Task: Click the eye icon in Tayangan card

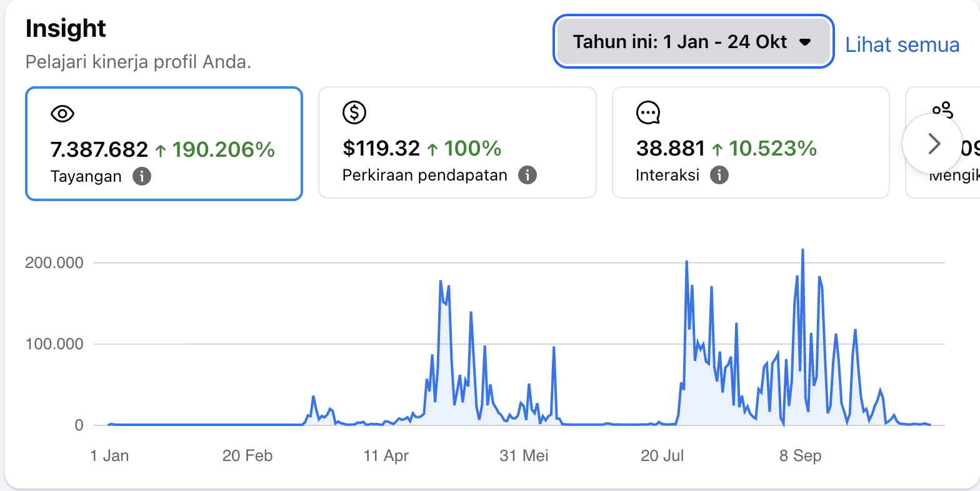Action: click(x=62, y=114)
